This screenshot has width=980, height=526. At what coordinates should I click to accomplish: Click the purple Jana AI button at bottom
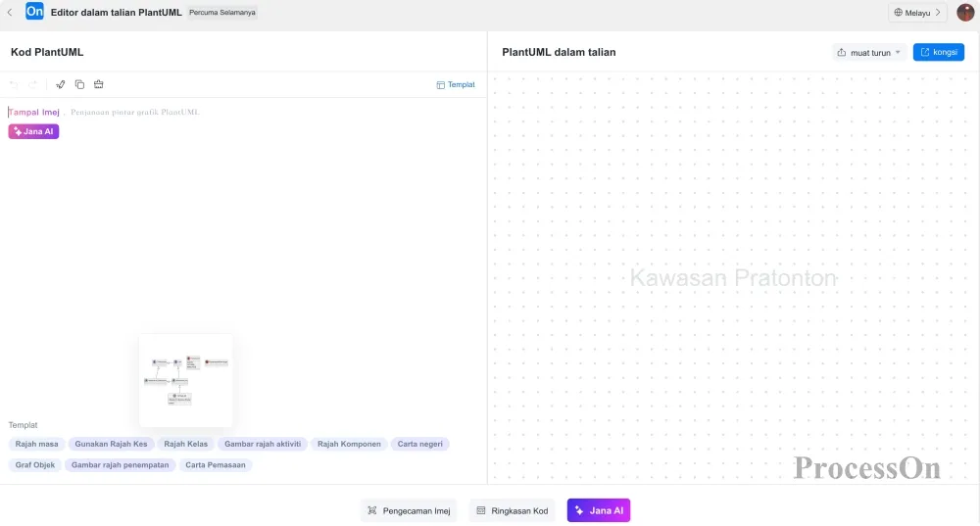tap(599, 510)
